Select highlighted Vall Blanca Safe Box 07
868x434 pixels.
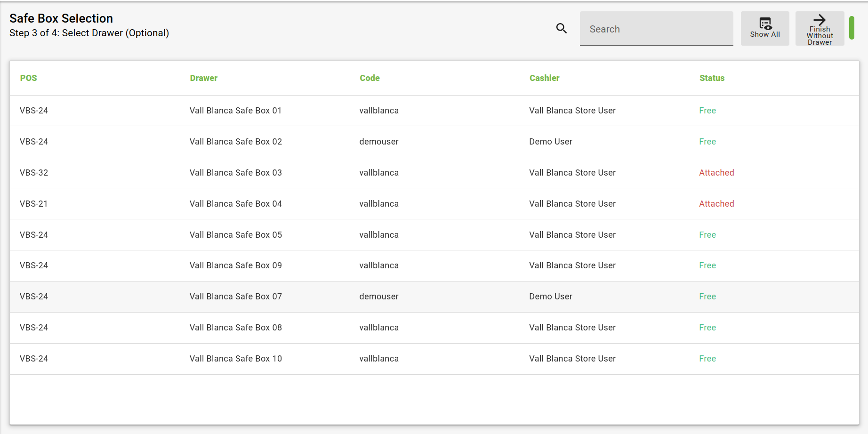pyautogui.click(x=235, y=297)
